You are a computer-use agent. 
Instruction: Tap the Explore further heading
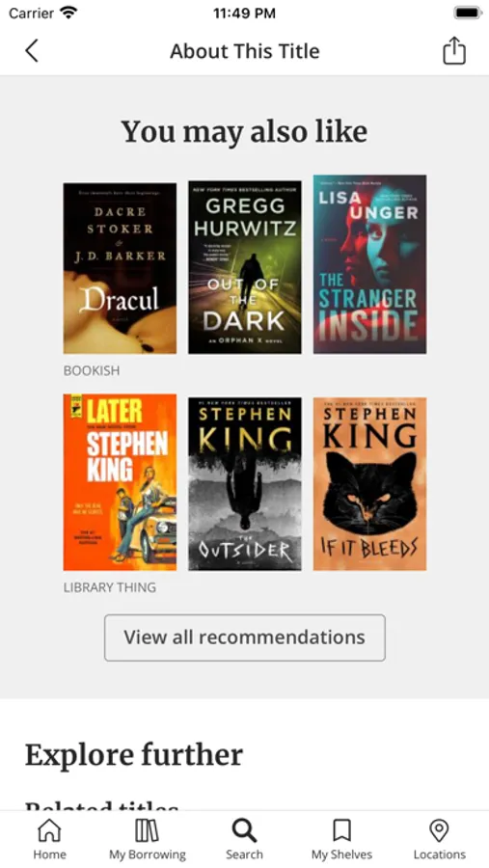134,754
